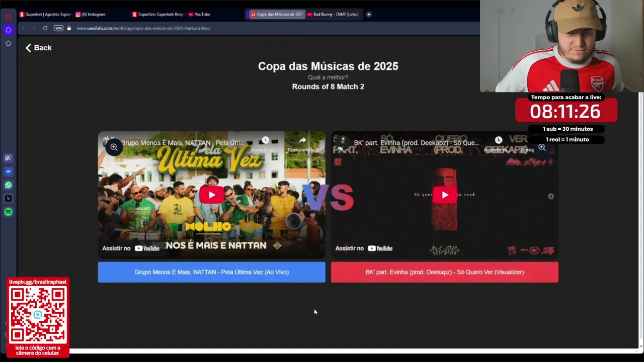Viewport: 644px width, 362px height.
Task: Play the Só Quero Ver YouTube video
Action: tap(445, 195)
